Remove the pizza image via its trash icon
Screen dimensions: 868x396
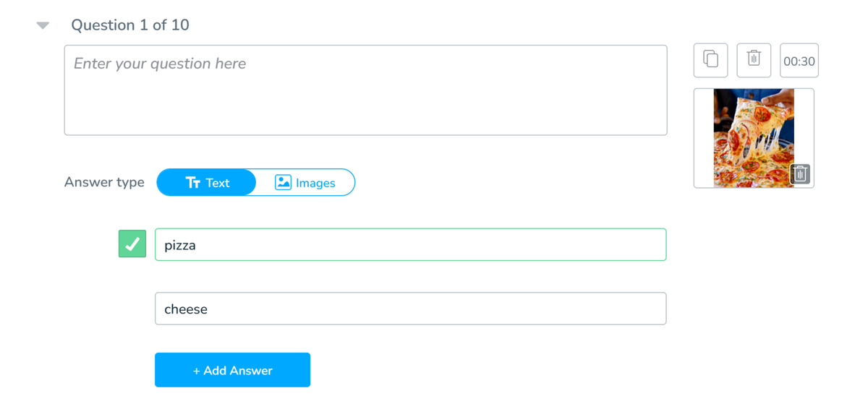[800, 174]
